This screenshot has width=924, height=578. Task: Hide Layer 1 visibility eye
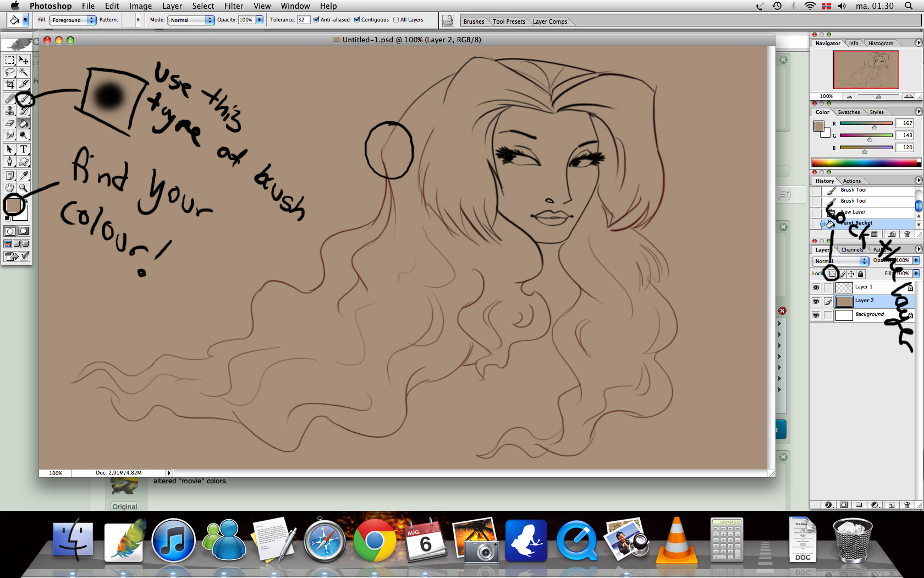click(x=816, y=287)
